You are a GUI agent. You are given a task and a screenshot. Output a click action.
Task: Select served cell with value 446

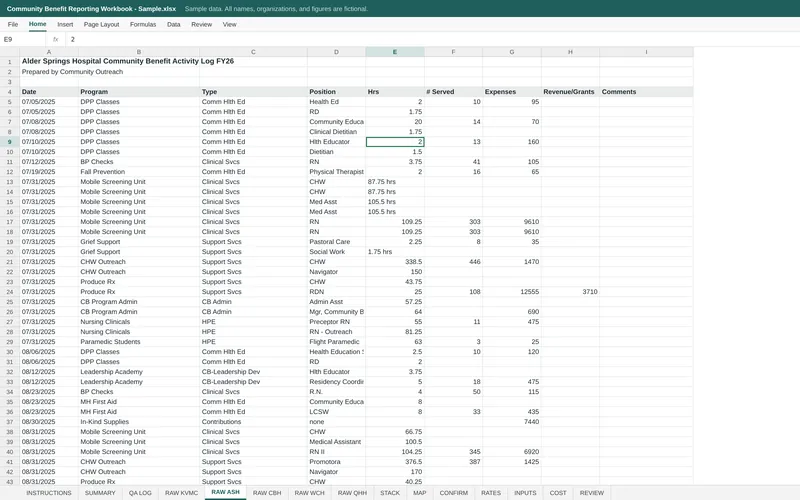click(x=453, y=262)
